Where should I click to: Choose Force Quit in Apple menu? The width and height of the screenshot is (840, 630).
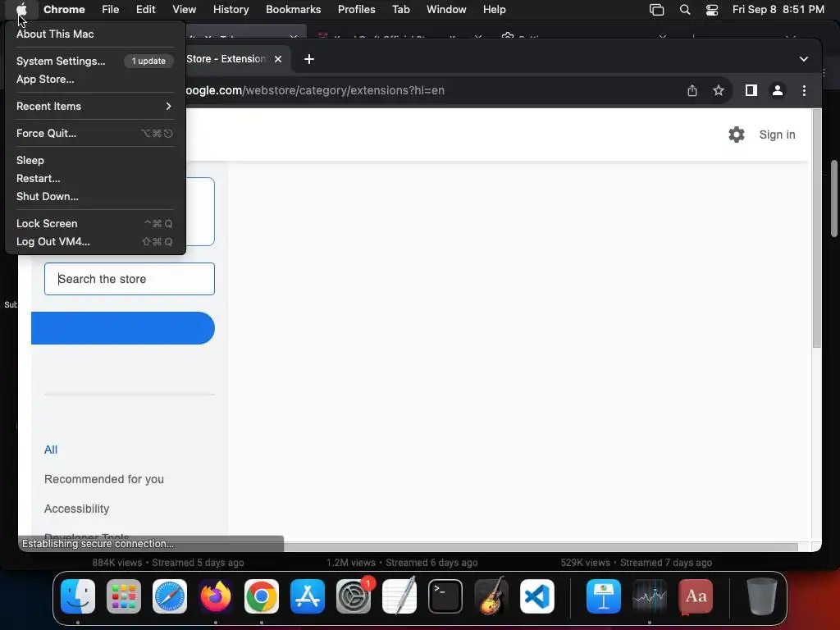(x=95, y=134)
